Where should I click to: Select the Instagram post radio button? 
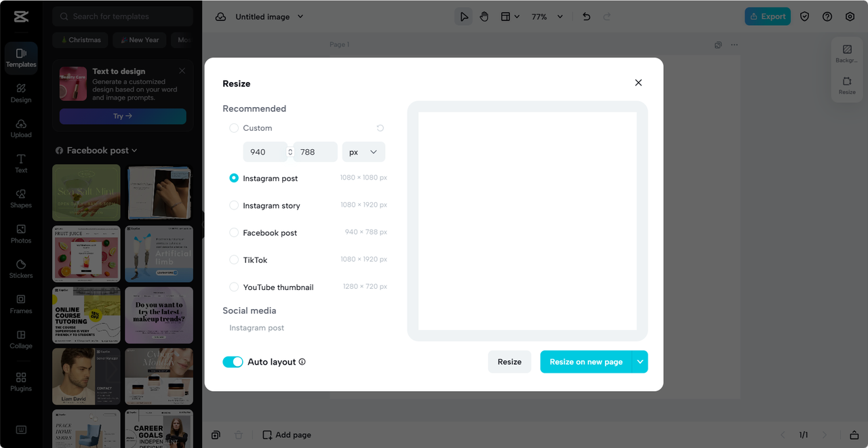(x=234, y=178)
